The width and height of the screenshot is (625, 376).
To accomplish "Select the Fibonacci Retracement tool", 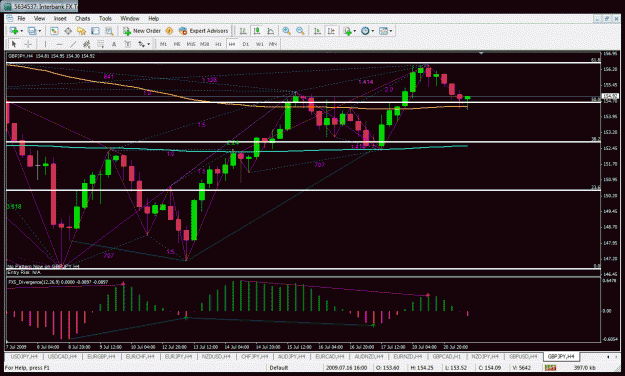I will point(100,44).
